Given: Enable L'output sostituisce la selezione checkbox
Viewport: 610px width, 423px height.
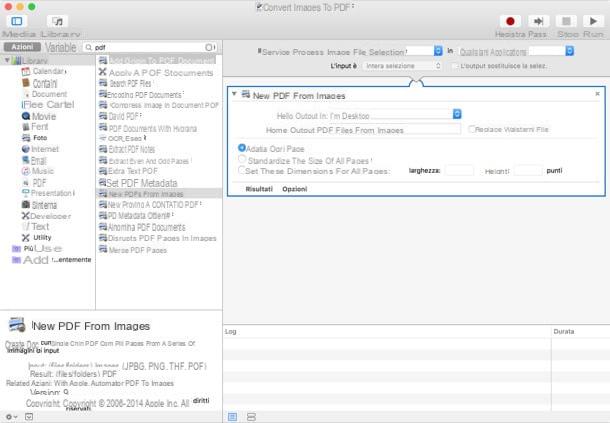Looking at the screenshot, I should click(454, 66).
